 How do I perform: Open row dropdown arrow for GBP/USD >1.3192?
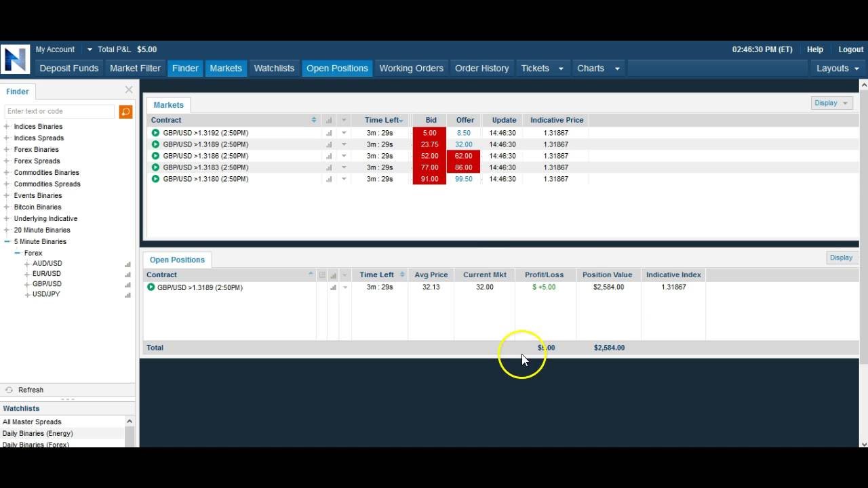coord(344,133)
